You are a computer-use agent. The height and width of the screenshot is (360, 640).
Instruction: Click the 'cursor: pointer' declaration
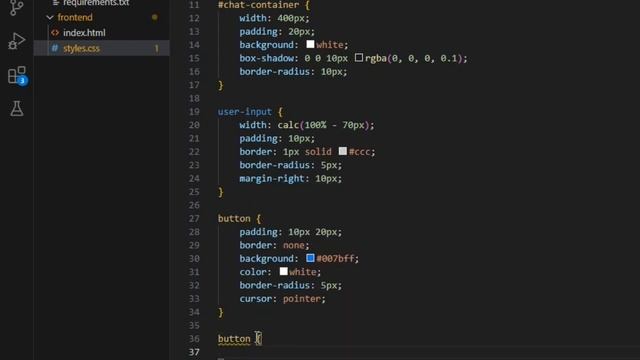click(x=282, y=299)
